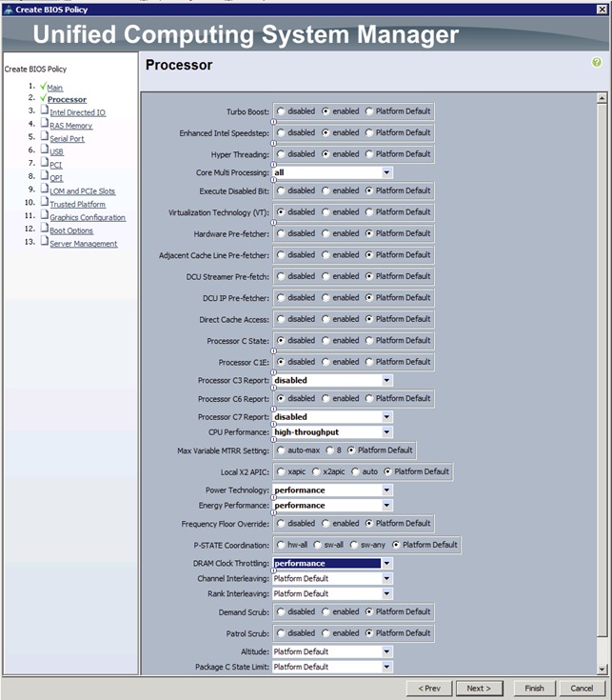Click the page icon beside Intel Directed IO
Viewport: 612px width, 700px height.
point(44,110)
